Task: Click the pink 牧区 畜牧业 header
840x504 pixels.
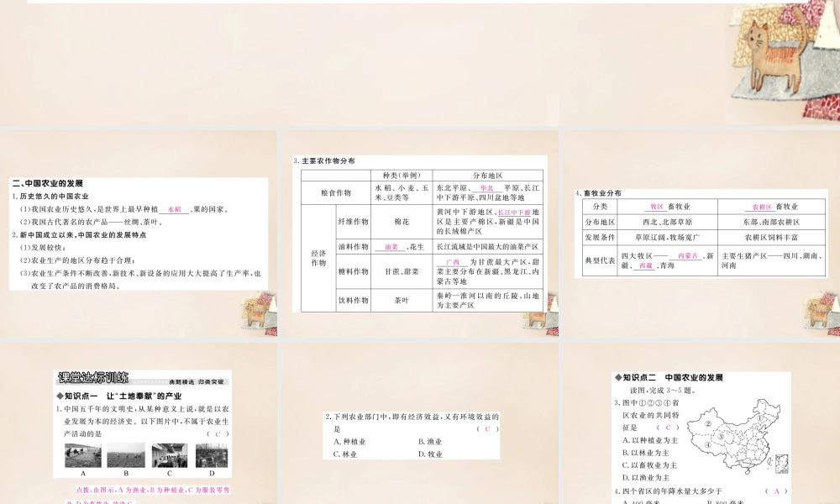Action: (x=668, y=207)
